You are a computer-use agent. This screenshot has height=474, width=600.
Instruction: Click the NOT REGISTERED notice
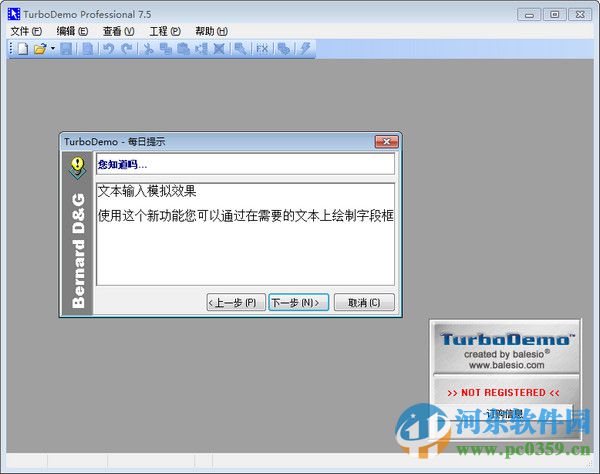(x=503, y=393)
